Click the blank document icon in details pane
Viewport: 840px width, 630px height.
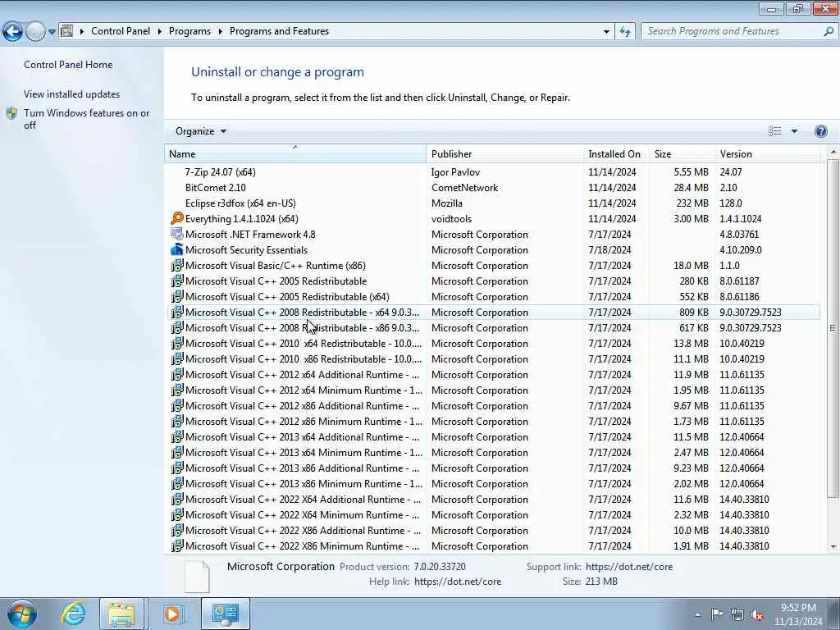click(x=197, y=577)
